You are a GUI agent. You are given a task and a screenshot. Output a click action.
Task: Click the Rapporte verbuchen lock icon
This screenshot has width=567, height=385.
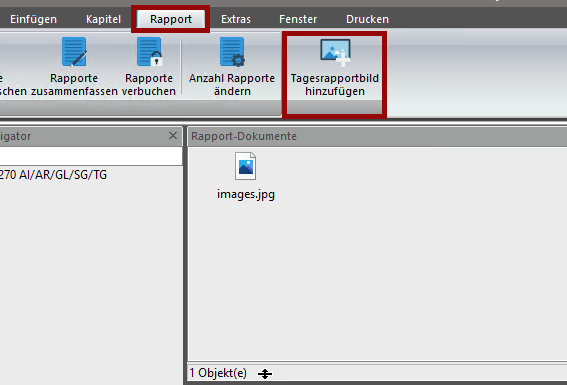[149, 52]
